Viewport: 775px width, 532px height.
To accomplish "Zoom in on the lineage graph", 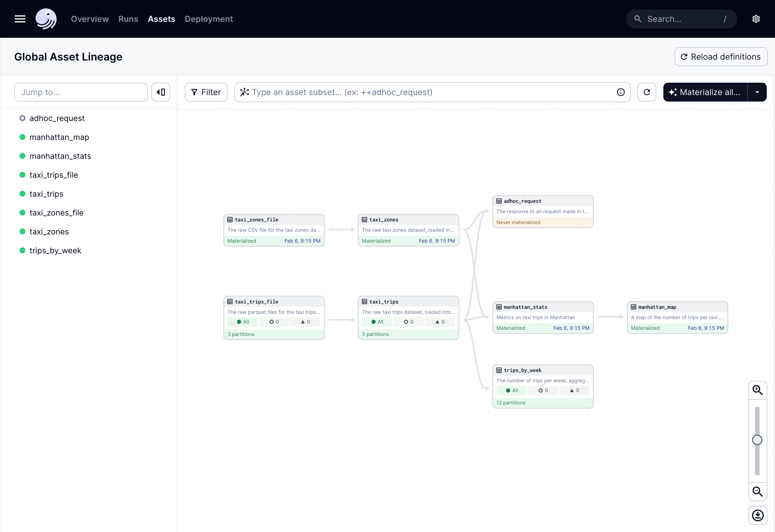I will [758, 390].
